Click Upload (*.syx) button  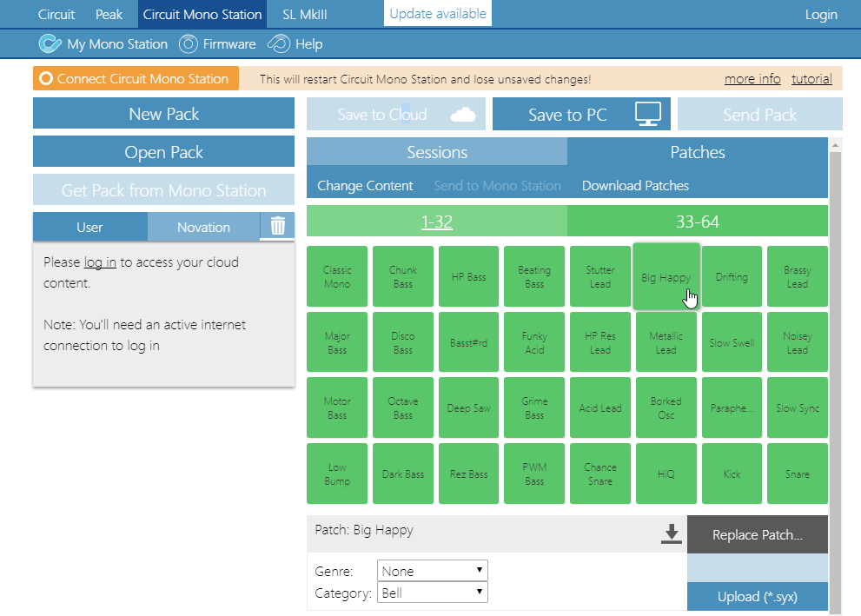tap(758, 596)
